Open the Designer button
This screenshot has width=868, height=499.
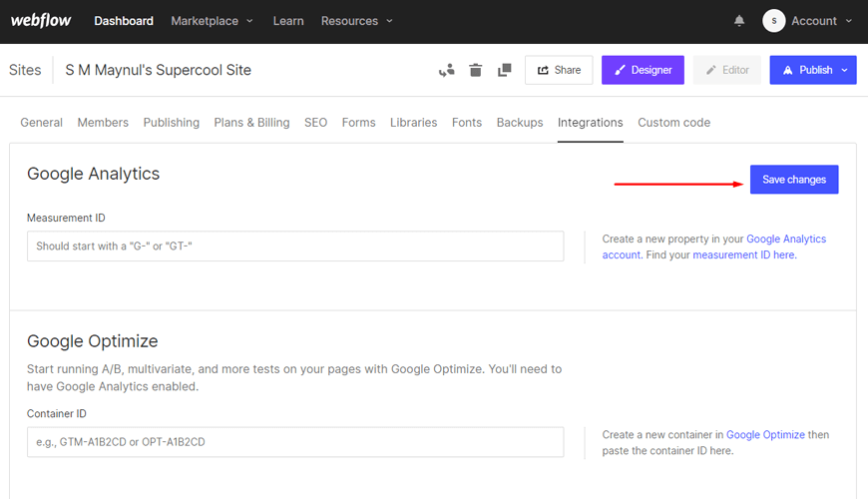tap(643, 70)
